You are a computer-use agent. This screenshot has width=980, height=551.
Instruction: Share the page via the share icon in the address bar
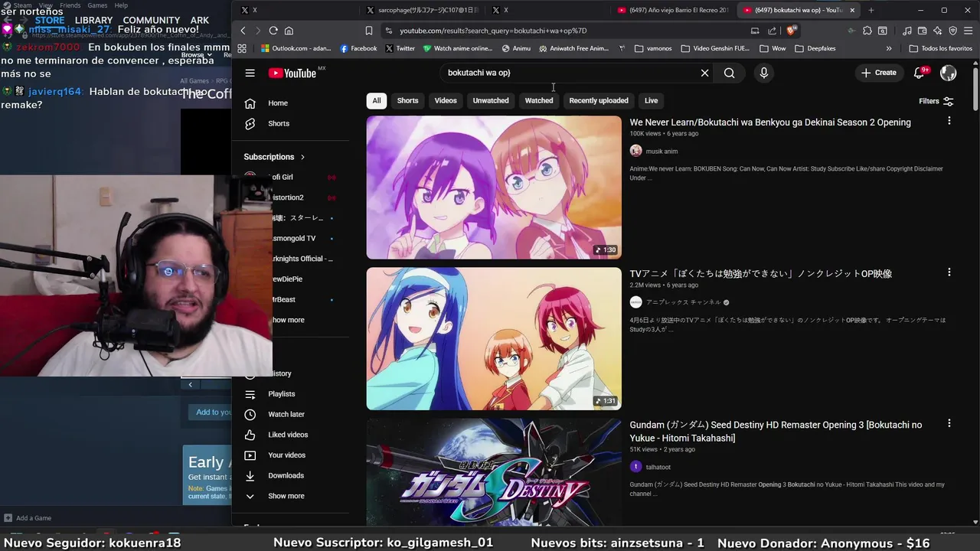(x=772, y=31)
